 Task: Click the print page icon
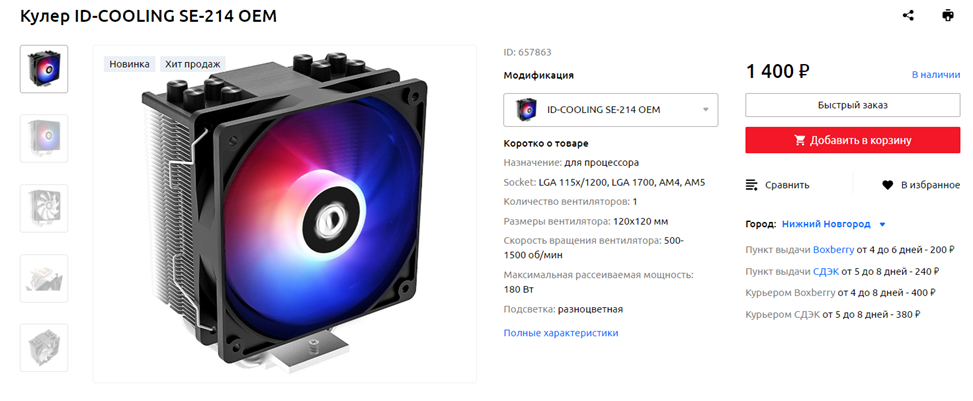click(948, 16)
